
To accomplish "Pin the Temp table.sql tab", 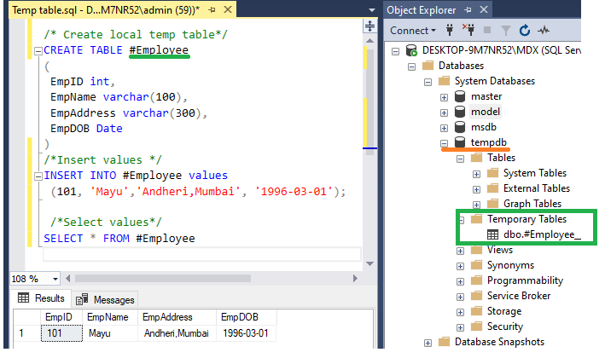I will pyautogui.click(x=212, y=10).
